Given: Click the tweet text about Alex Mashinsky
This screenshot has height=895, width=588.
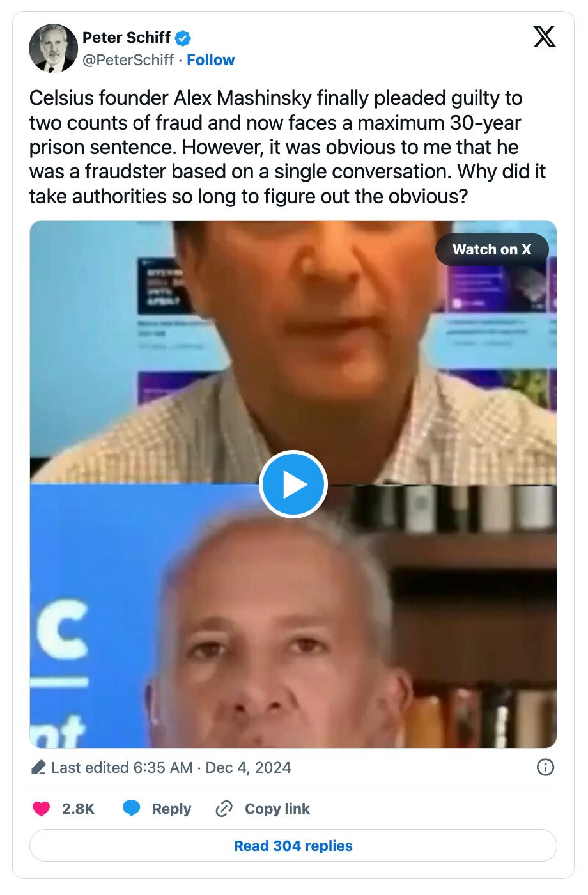Looking at the screenshot, I should pyautogui.click(x=288, y=147).
